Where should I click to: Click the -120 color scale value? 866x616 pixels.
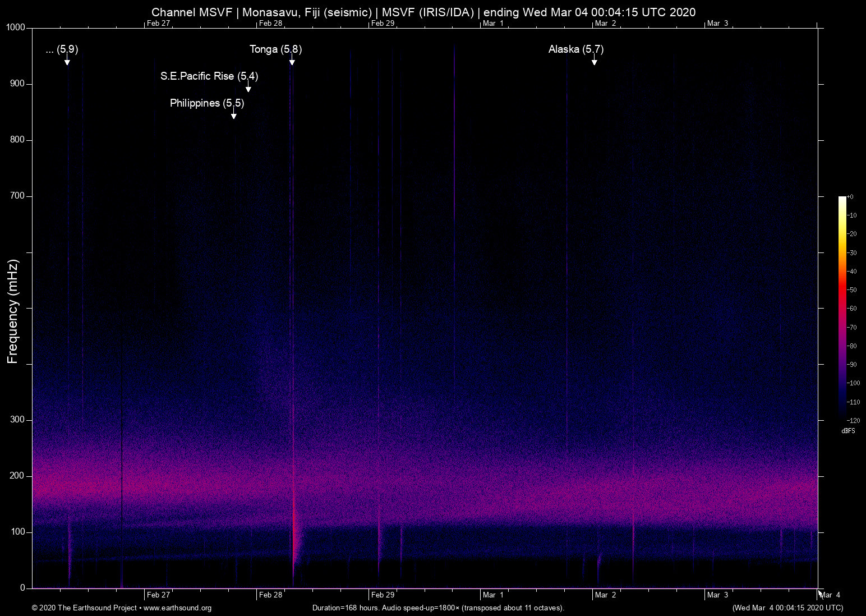pos(853,420)
